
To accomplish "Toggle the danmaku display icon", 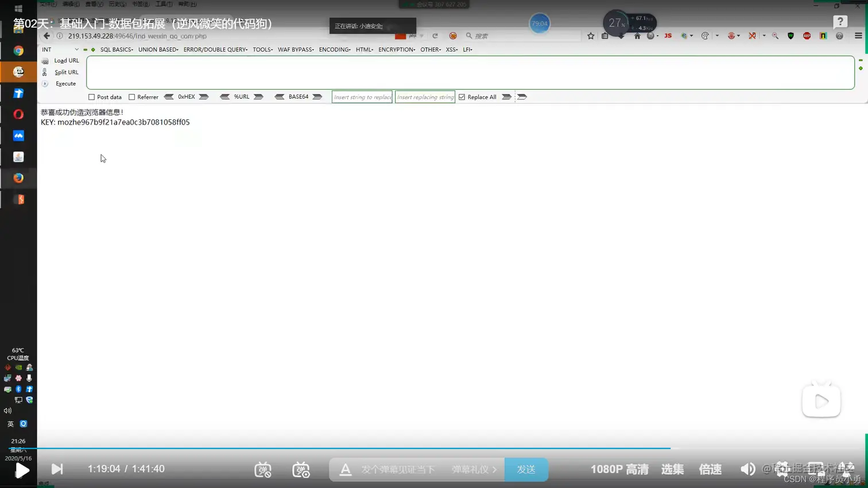I will tap(263, 470).
